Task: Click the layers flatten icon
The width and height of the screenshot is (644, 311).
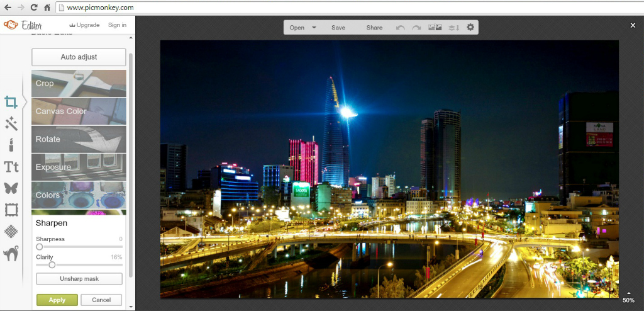Action: pyautogui.click(x=453, y=28)
